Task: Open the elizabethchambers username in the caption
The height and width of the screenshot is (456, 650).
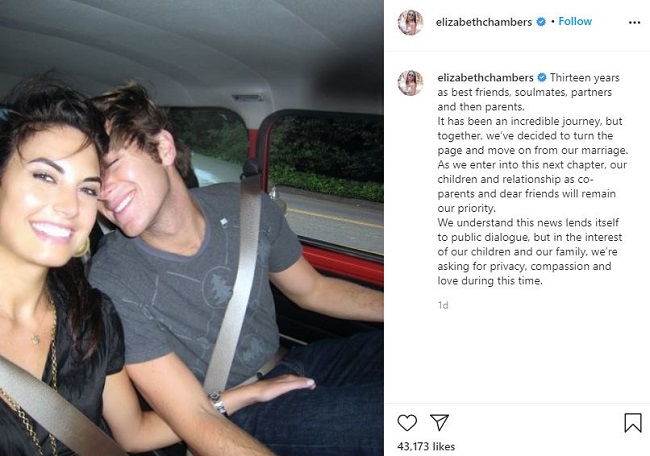Action: [x=485, y=78]
